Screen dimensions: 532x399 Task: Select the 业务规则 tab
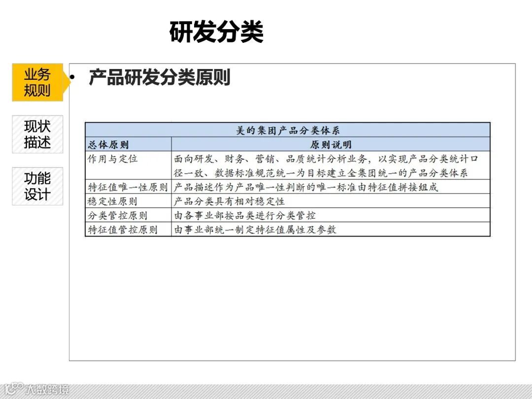[37, 82]
